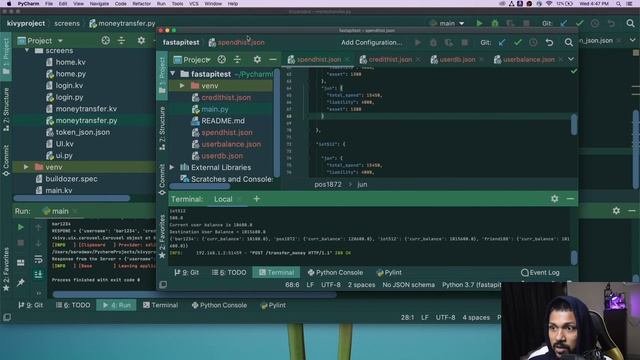The width and height of the screenshot is (640, 360).
Task: Click Git commit checkmark in kivyproject toolbar
Action: click(x=579, y=23)
